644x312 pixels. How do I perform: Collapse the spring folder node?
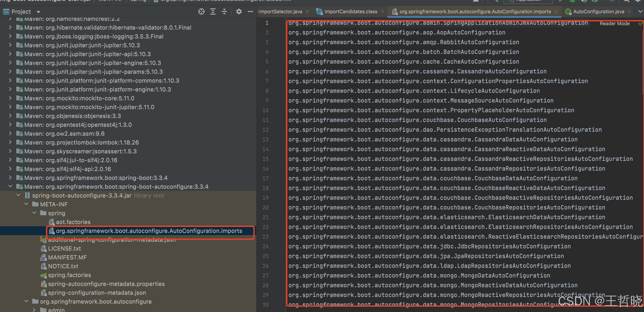point(34,213)
